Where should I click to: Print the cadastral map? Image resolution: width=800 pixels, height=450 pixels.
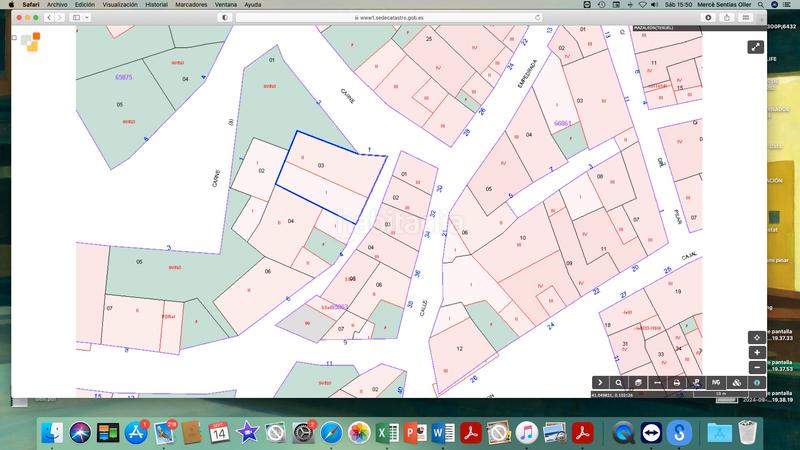677,382
